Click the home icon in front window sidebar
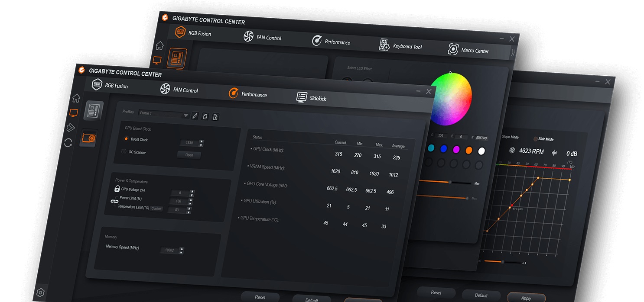This screenshot has width=644, height=302. point(76,98)
